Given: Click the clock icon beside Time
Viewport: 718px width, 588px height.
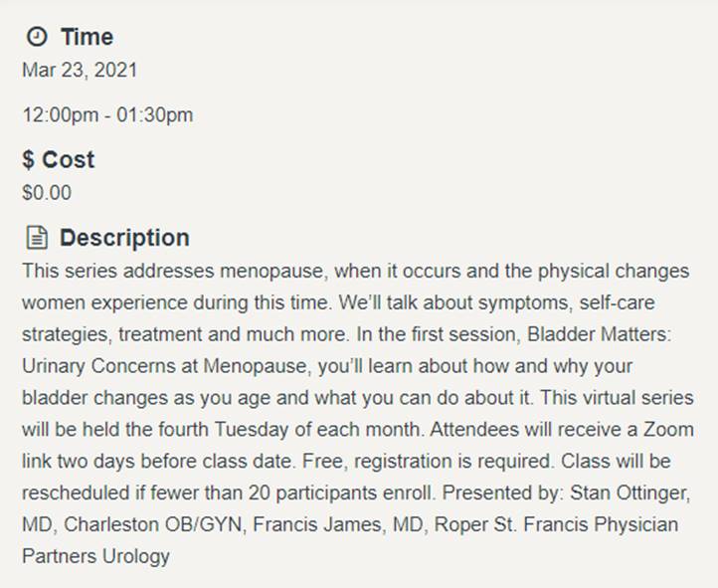Looking at the screenshot, I should click(37, 36).
